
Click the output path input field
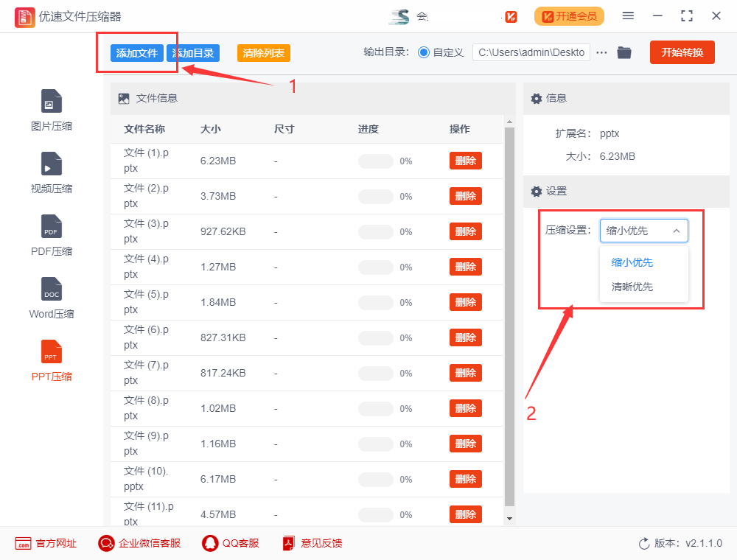531,52
